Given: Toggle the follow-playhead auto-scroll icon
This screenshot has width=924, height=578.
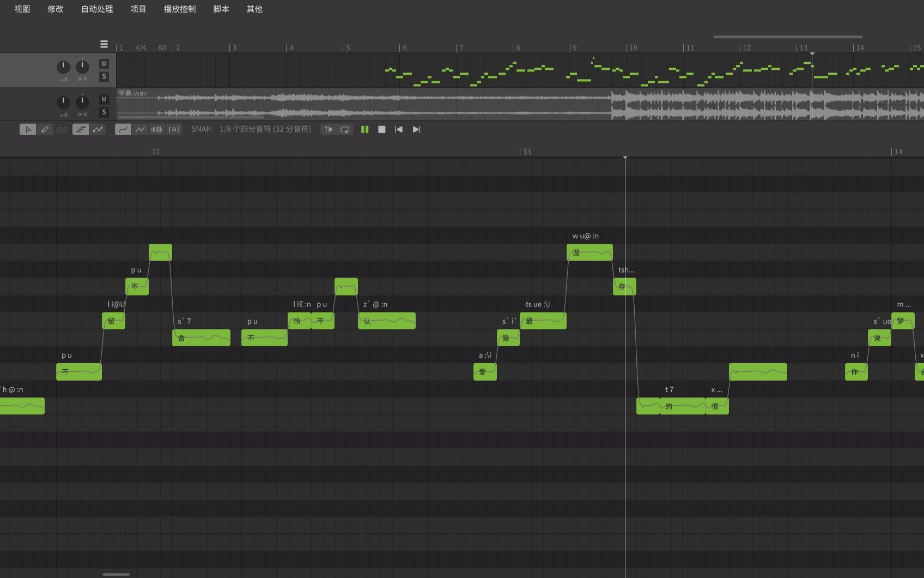Looking at the screenshot, I should pyautogui.click(x=328, y=129).
